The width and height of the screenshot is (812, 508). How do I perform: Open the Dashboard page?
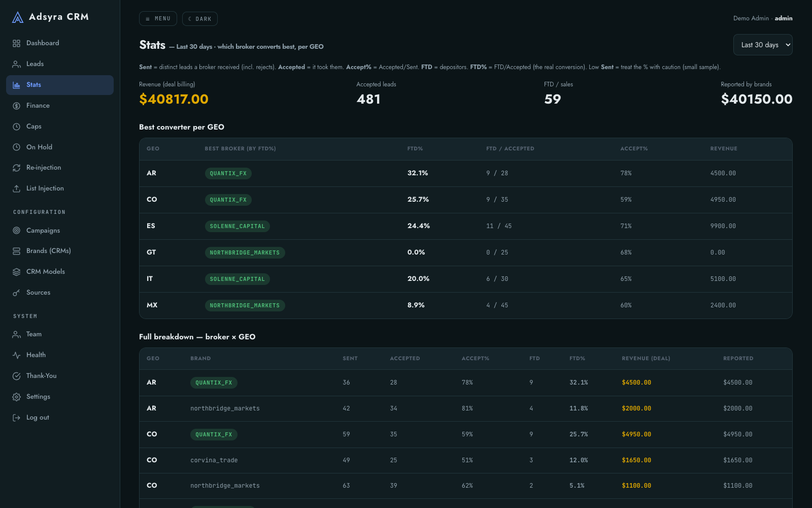(60, 43)
